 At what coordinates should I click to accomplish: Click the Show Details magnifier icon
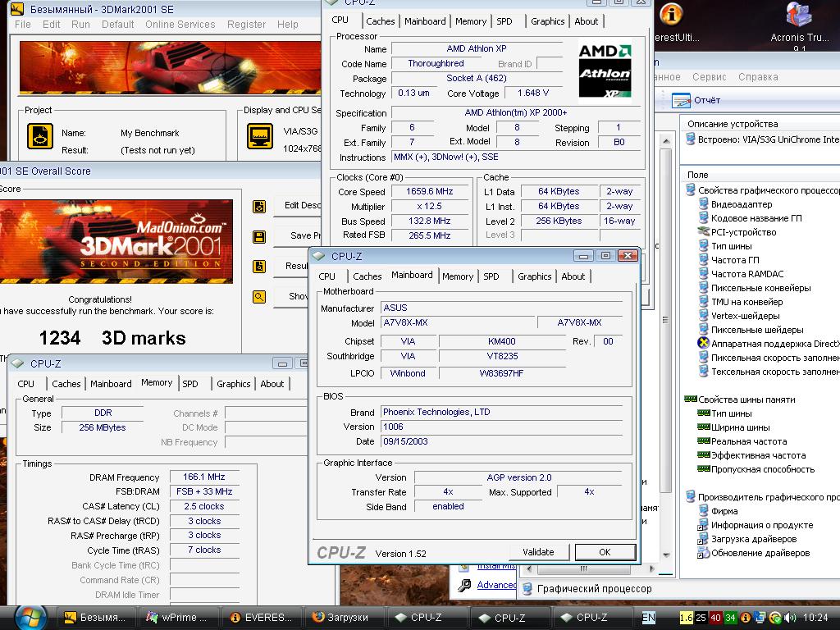click(259, 296)
